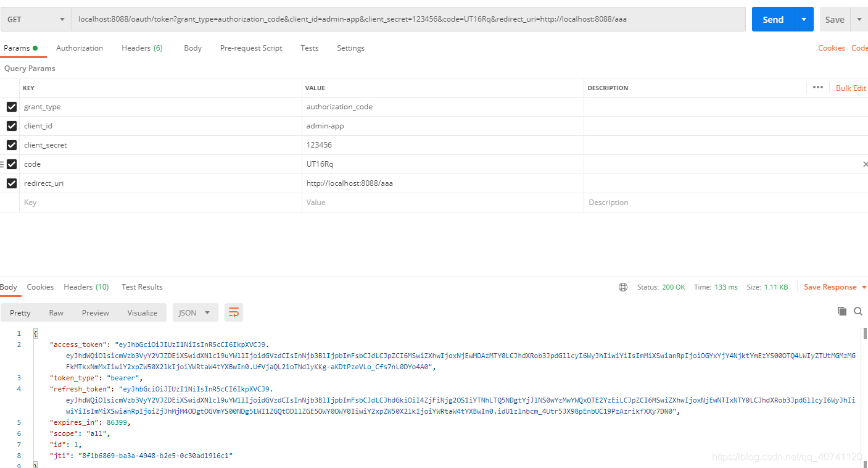Image resolution: width=868 pixels, height=468 pixels.
Task: Open the Tests tab
Action: pos(310,48)
